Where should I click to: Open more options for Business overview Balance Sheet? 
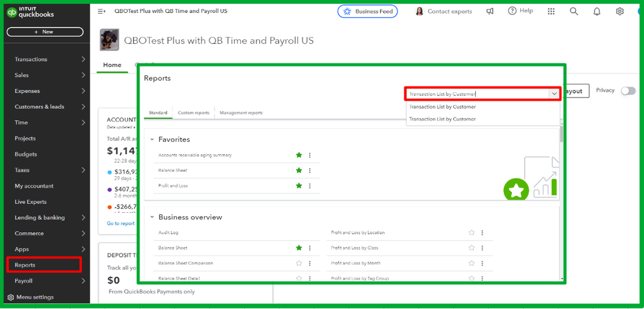click(309, 248)
